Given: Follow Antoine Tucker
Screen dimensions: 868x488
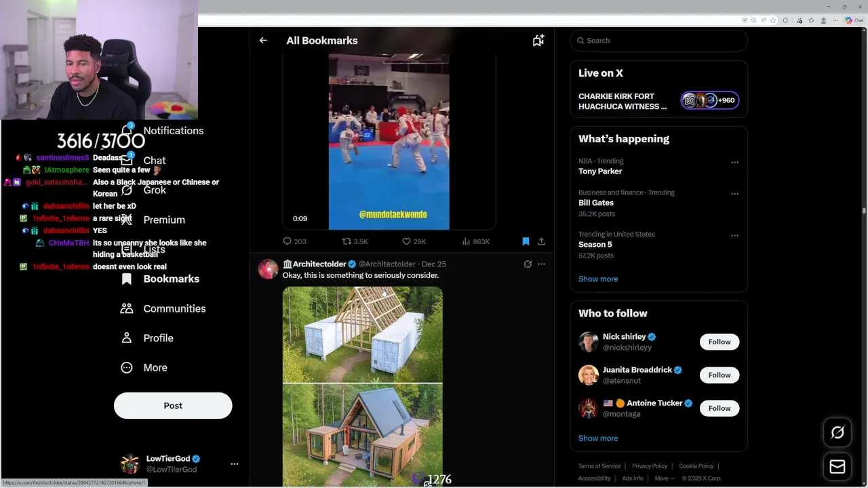Looking at the screenshot, I should tap(719, 408).
